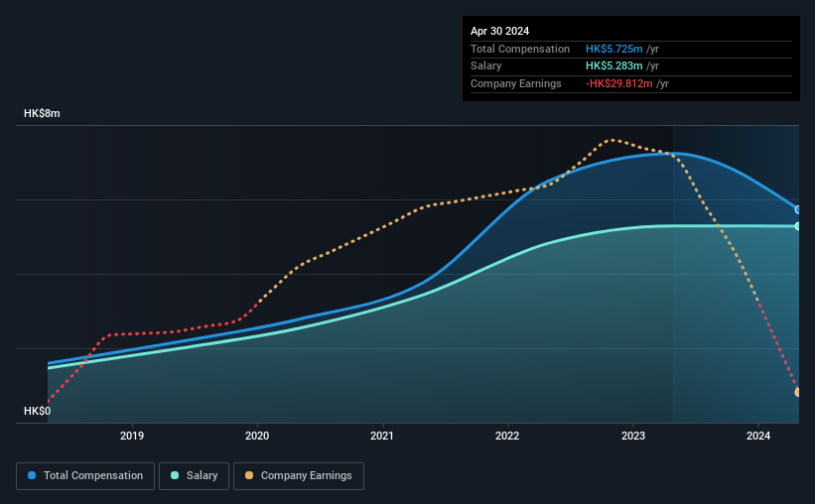Click the 2021 x-axis label
Viewport: 815px width, 504px height.
click(x=382, y=436)
